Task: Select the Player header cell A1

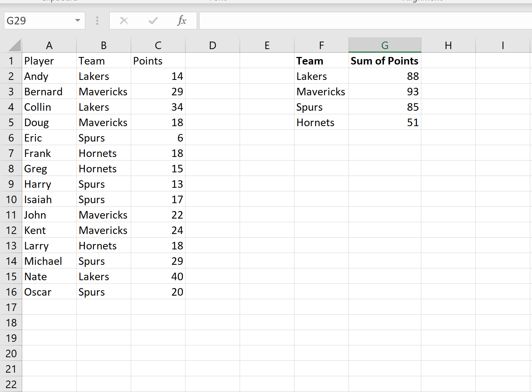Action: [49, 61]
